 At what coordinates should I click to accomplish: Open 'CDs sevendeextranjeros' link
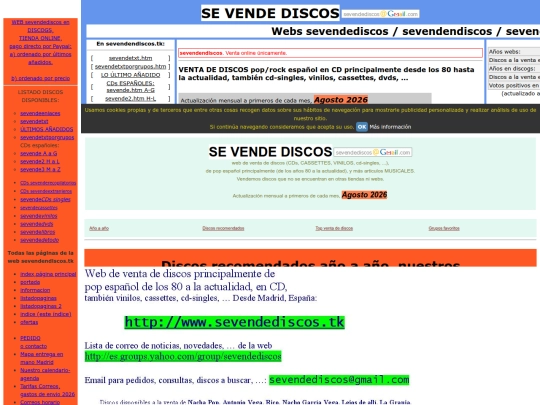click(x=46, y=191)
